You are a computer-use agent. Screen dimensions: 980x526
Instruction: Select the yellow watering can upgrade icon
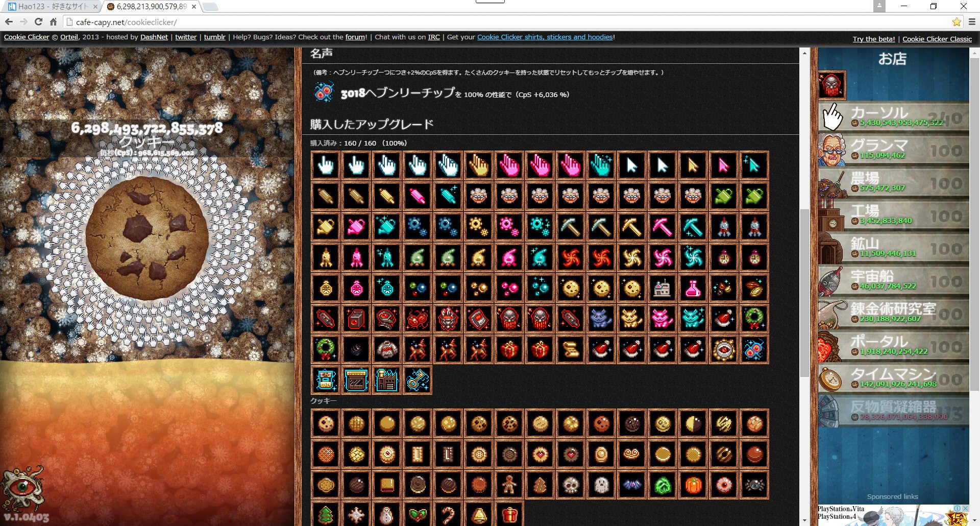326,227
